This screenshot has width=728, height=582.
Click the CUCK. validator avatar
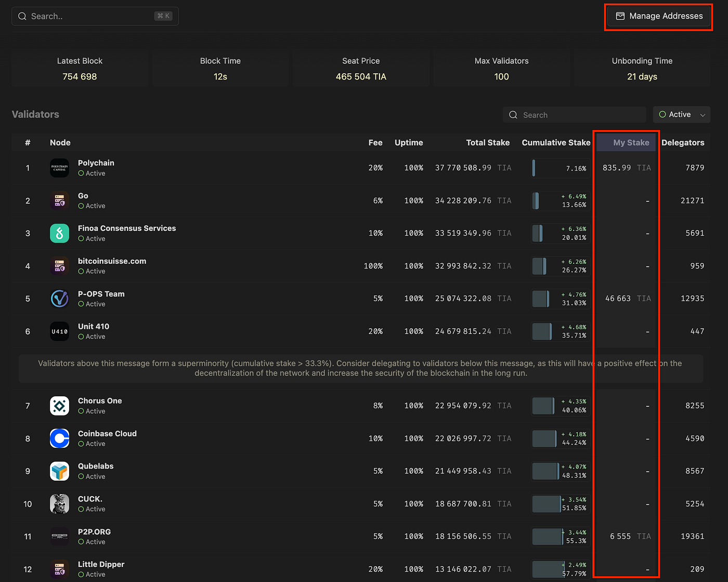pos(59,504)
